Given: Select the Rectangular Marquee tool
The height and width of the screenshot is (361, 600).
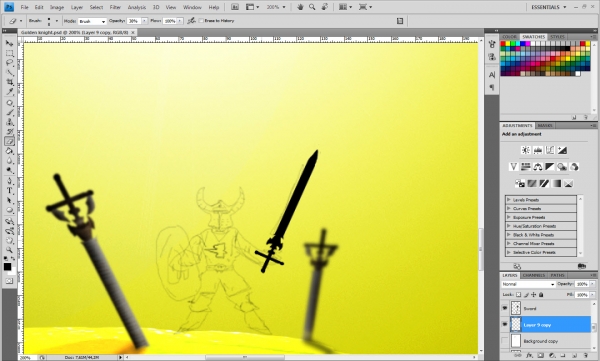Looking at the screenshot, I should tap(9, 53).
